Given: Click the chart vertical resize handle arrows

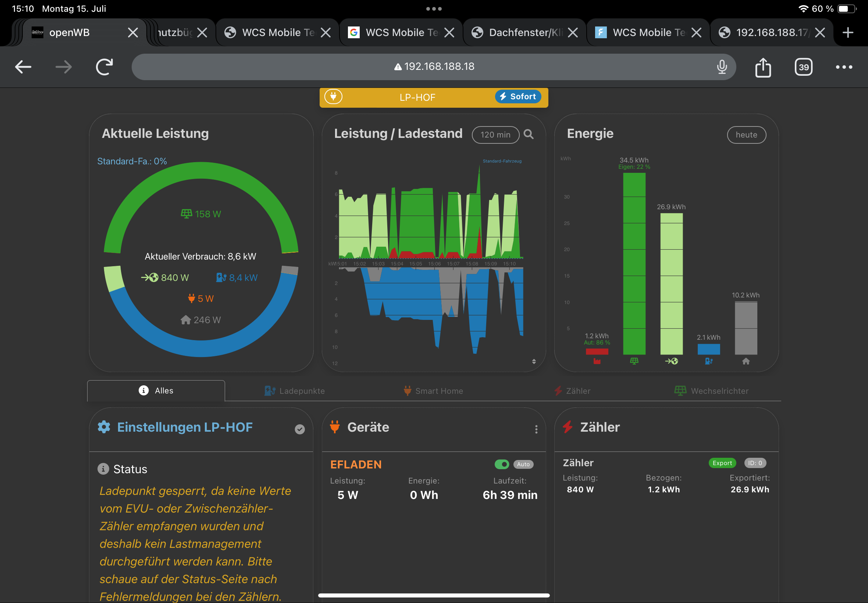Looking at the screenshot, I should 534,361.
